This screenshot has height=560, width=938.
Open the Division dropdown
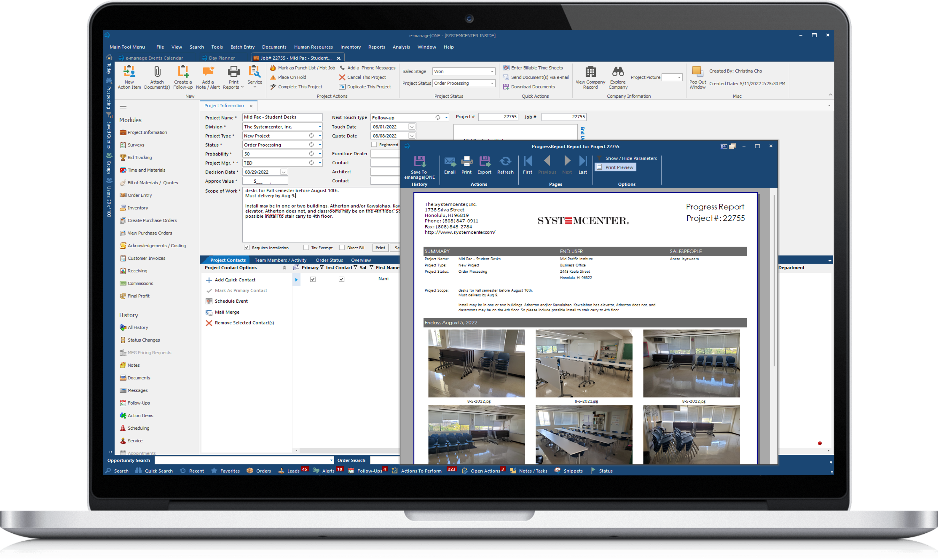point(320,127)
